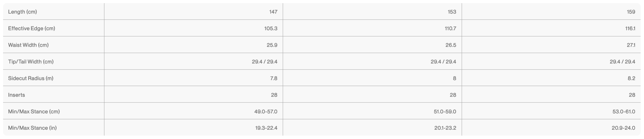The height and width of the screenshot is (139, 644).
Task: Click the Sidecut Radius (m) label
Action: [31, 78]
